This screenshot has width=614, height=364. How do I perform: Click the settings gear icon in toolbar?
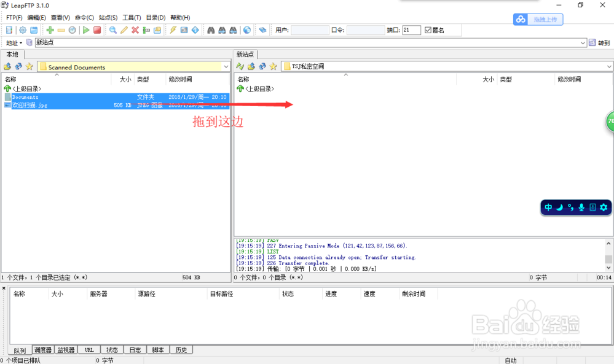click(23, 30)
